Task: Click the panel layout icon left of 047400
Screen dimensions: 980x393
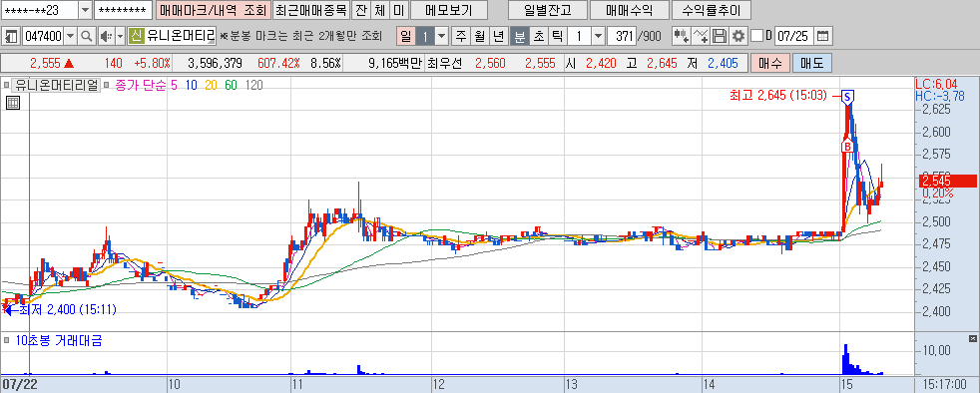Action: coord(11,36)
